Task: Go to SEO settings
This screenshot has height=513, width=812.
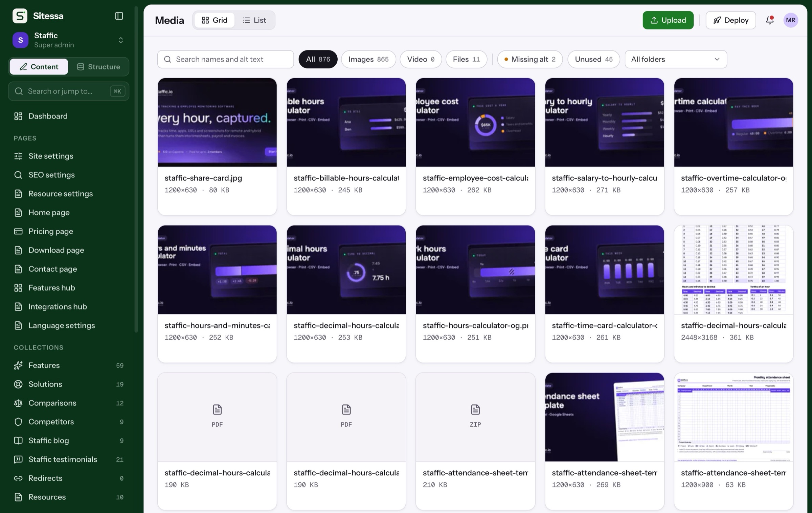Action: click(x=68, y=175)
